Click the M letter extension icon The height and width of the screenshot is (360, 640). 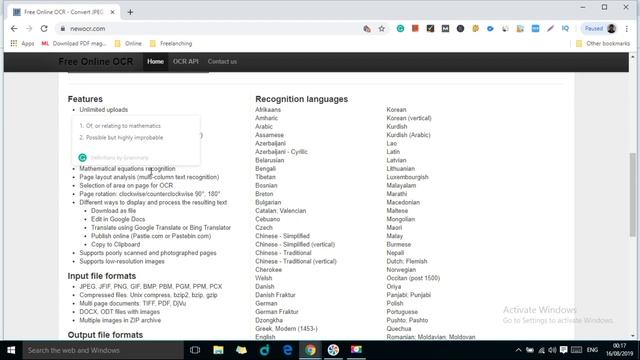click(x=445, y=29)
